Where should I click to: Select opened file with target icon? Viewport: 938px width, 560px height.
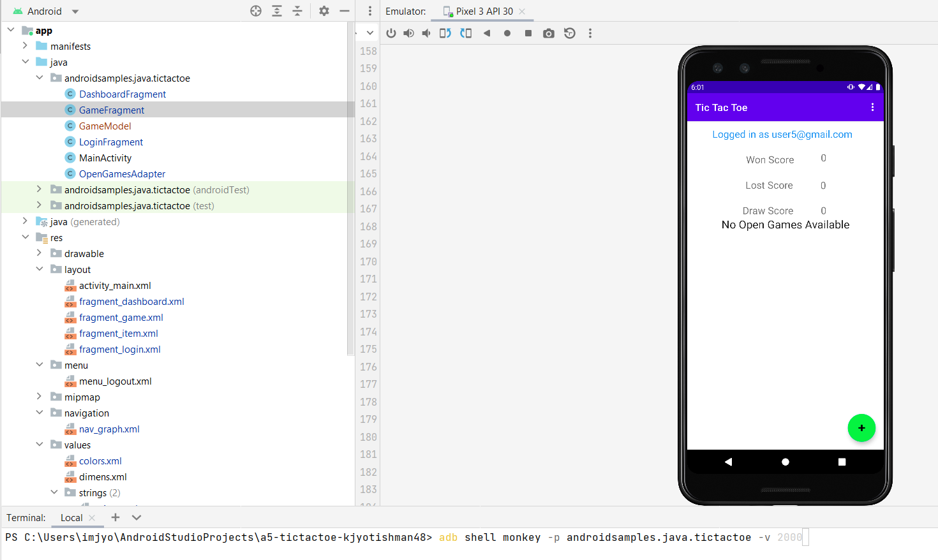(x=256, y=11)
